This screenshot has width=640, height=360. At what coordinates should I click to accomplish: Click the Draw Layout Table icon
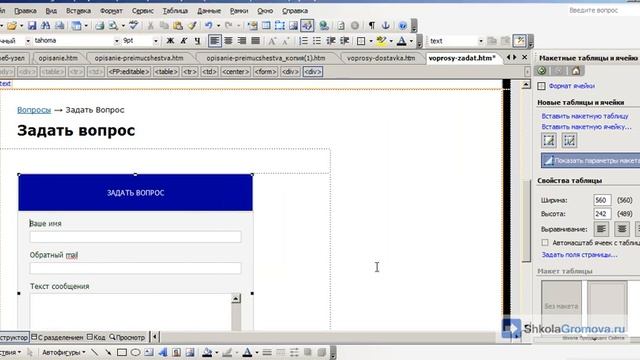(549, 141)
